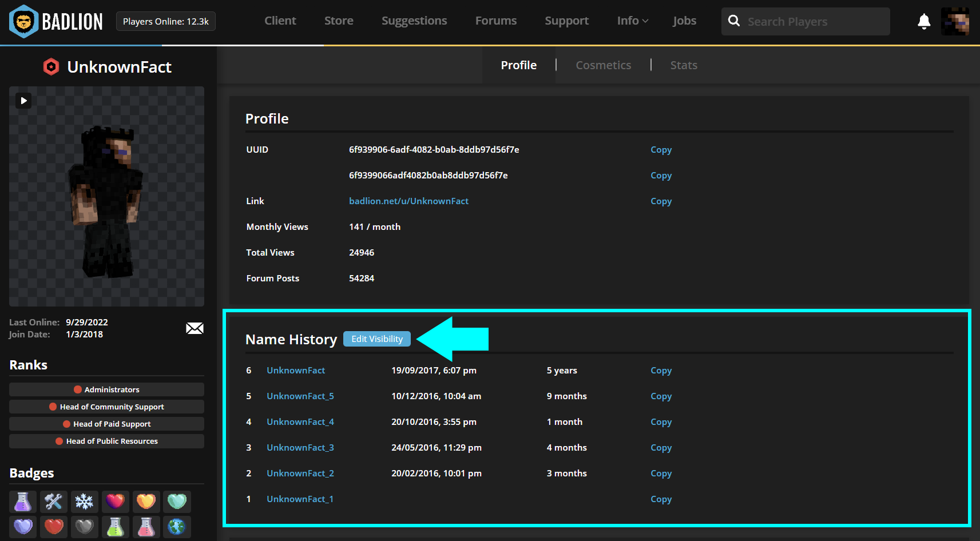Click the search magnifier icon
This screenshot has height=541, width=980.
coord(734,21)
